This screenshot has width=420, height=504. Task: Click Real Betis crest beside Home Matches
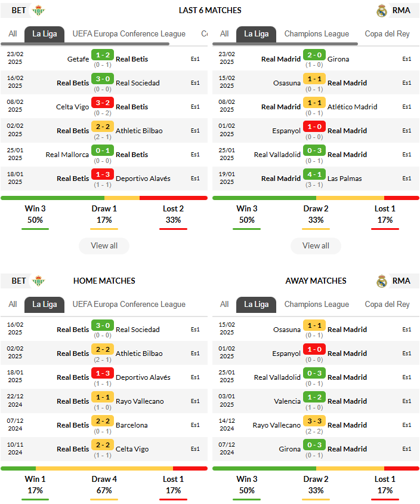[x=39, y=281]
